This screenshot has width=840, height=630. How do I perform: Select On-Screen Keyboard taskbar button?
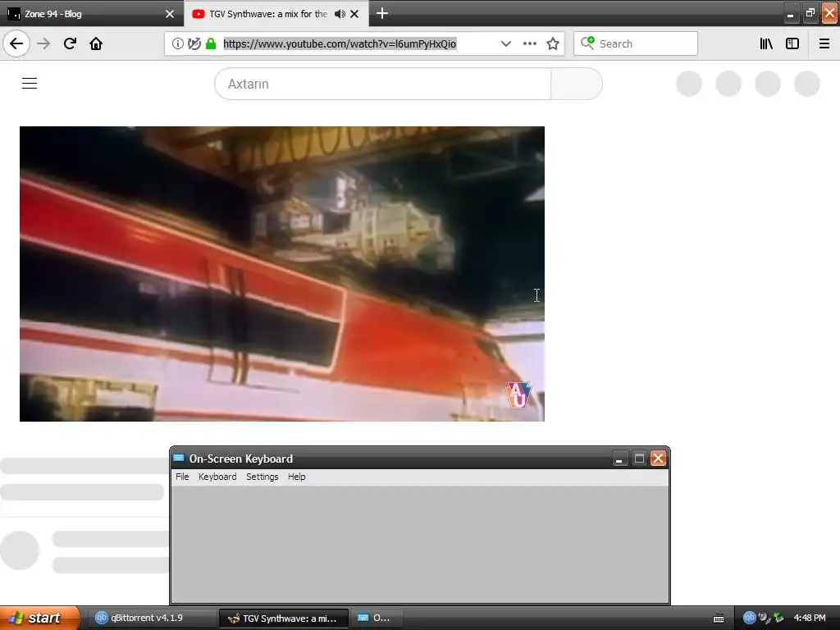pos(376,618)
